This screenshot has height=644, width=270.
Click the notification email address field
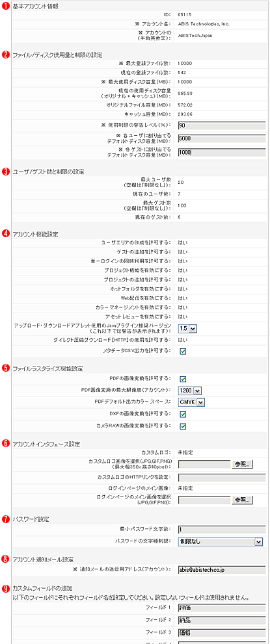[x=222, y=570]
